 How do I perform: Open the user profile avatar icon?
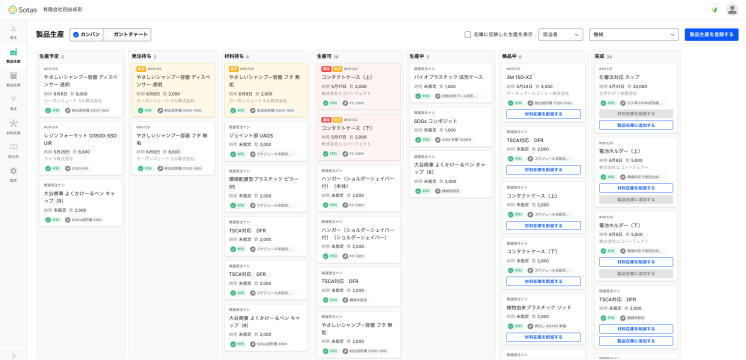732,10
